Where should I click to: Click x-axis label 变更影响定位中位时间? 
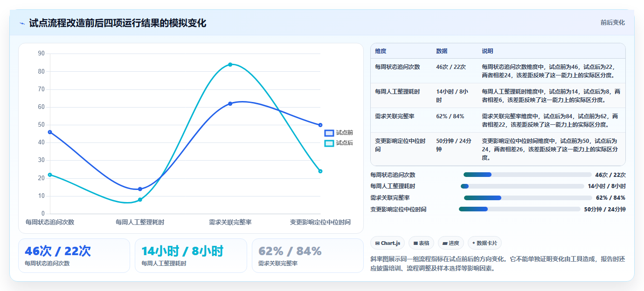pos(320,222)
